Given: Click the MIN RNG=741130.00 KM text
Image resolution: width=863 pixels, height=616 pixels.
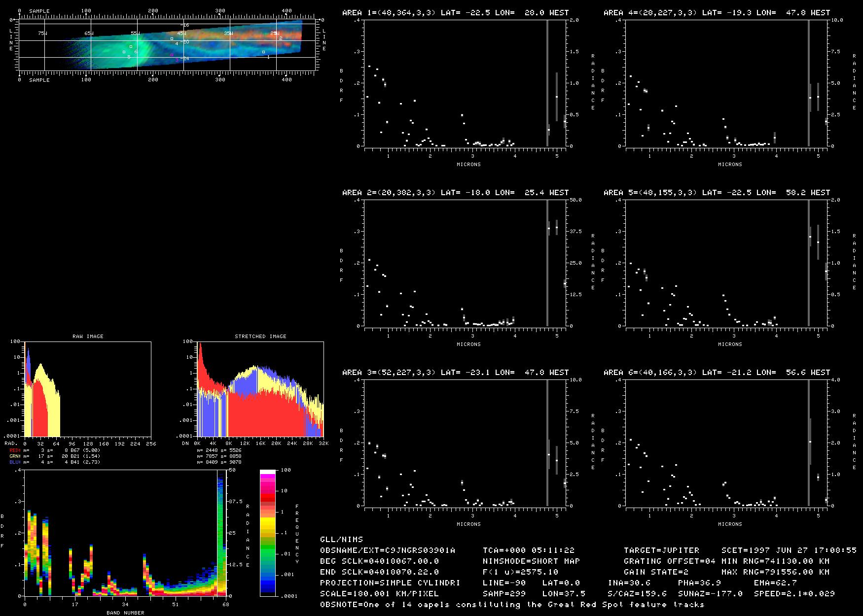Looking at the screenshot, I should click(x=776, y=561).
